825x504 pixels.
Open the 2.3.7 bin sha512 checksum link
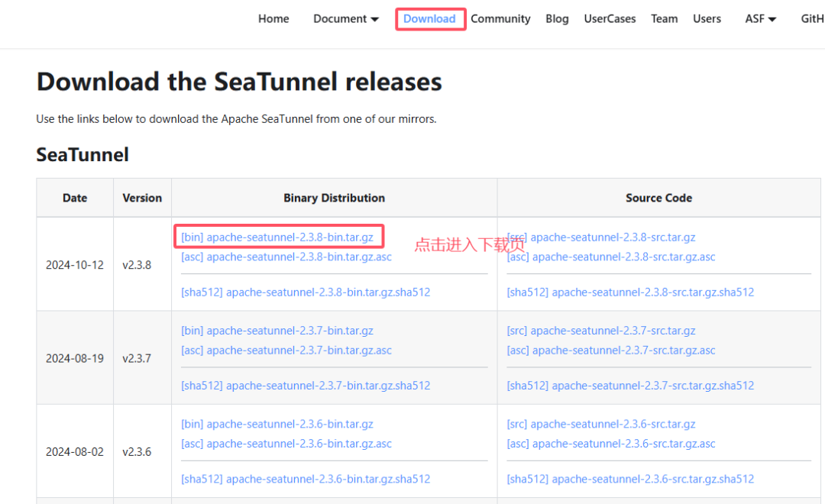click(x=306, y=386)
